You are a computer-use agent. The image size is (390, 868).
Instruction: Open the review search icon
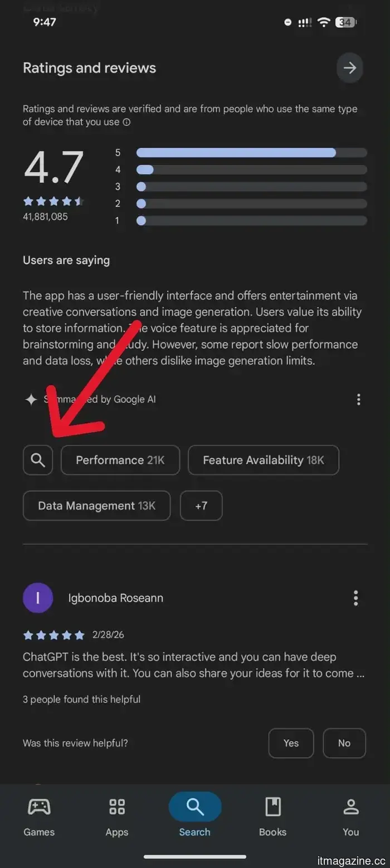(37, 460)
